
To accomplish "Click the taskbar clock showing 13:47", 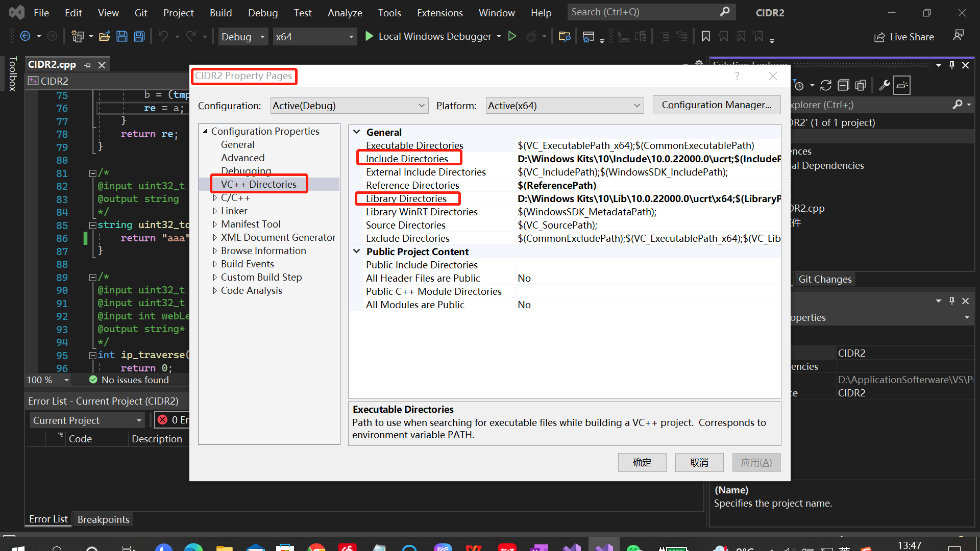I will click(x=910, y=545).
